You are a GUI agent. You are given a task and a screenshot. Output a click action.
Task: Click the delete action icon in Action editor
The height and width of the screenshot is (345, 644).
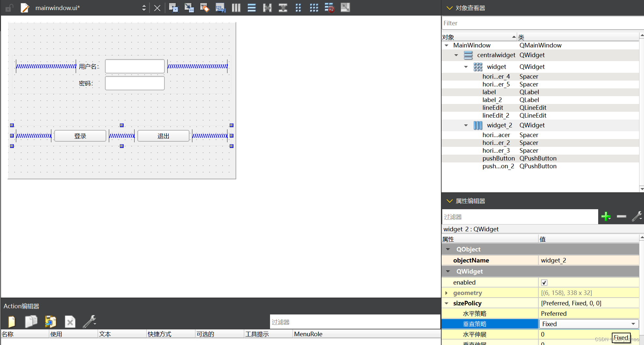coord(70,322)
